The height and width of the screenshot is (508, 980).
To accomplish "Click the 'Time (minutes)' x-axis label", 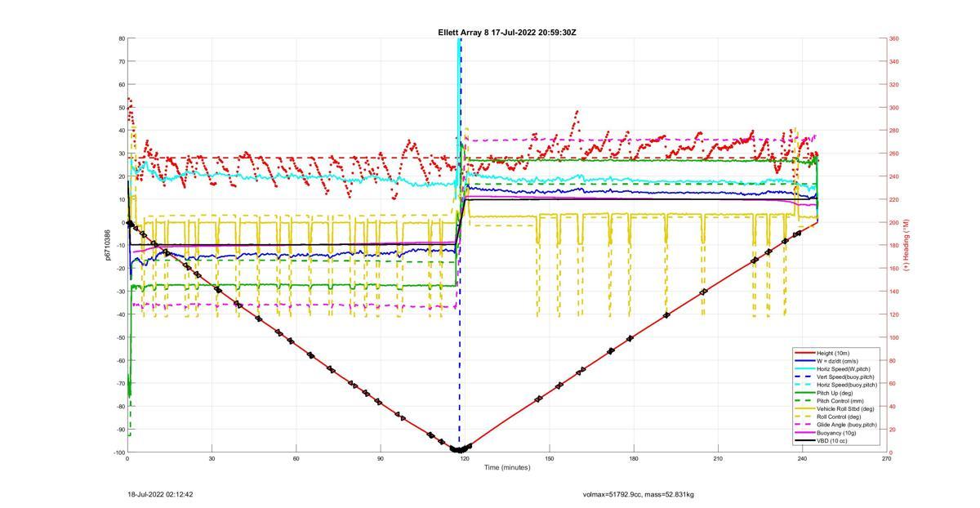I will point(506,467).
